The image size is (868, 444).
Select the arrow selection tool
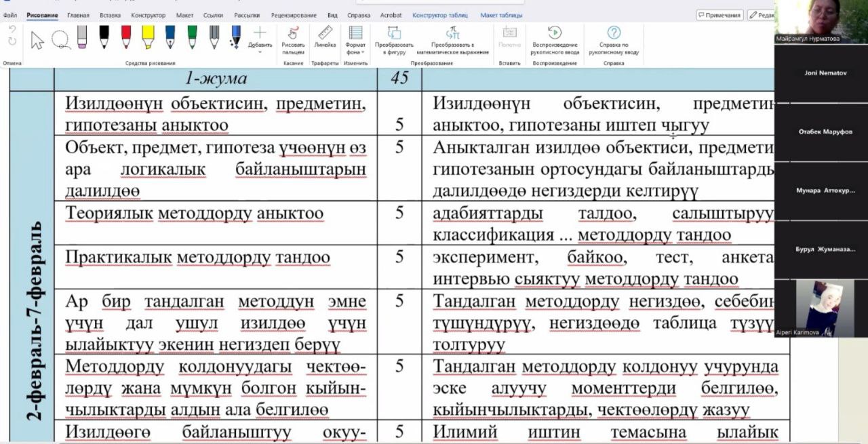[x=37, y=40]
